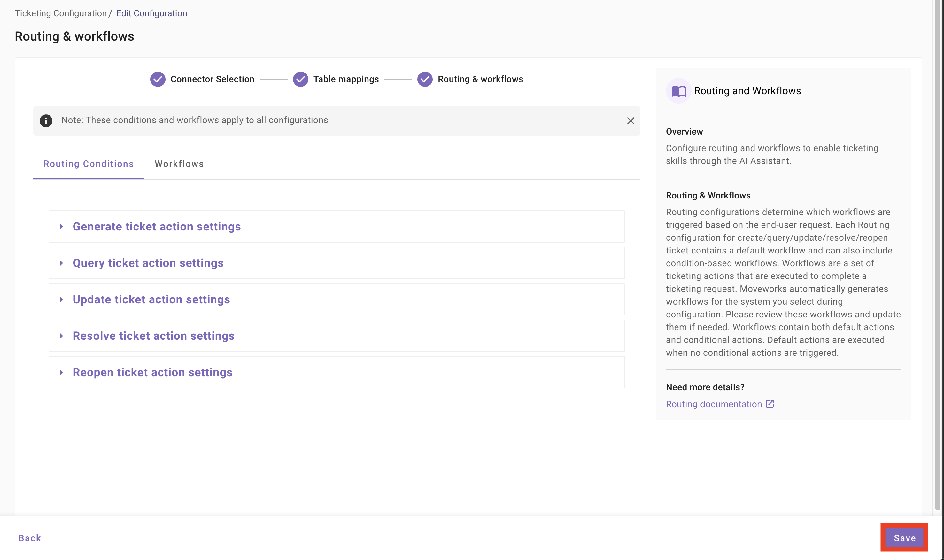944x560 pixels.
Task: Click the Connector Selection step checkmark icon
Action: pos(158,79)
